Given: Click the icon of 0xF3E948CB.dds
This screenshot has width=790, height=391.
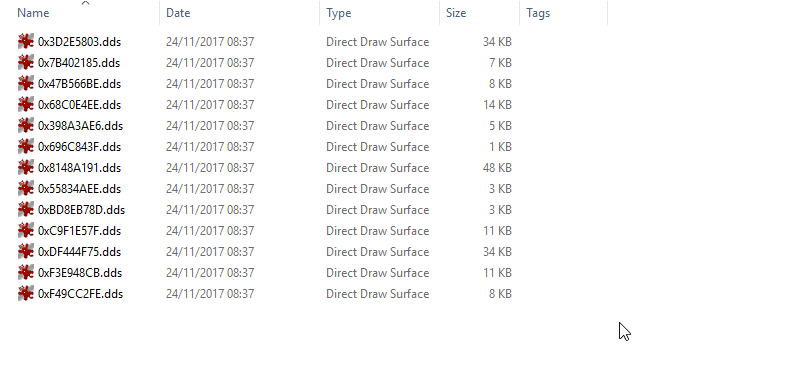Looking at the screenshot, I should click(x=26, y=273).
